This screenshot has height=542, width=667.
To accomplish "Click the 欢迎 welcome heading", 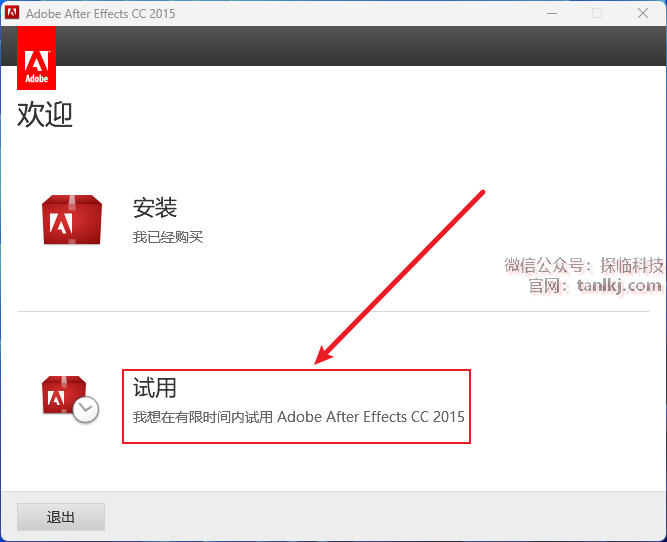I will (x=45, y=114).
